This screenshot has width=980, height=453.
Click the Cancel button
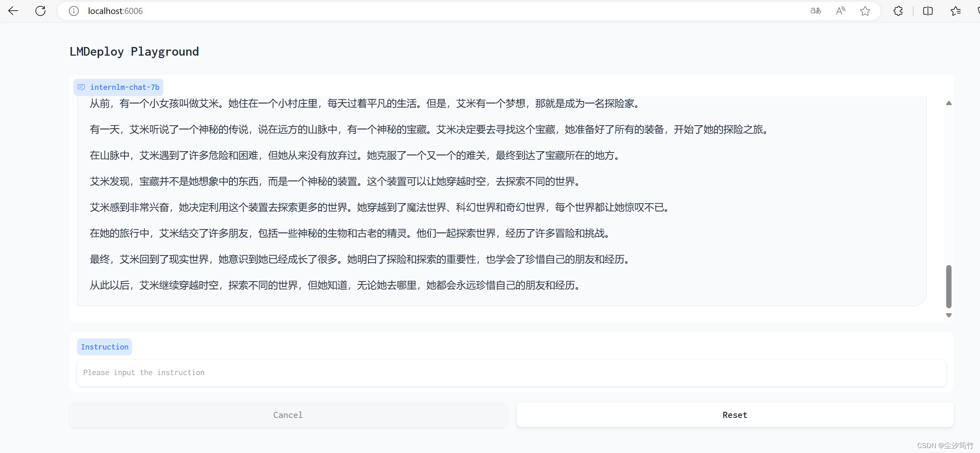(288, 415)
